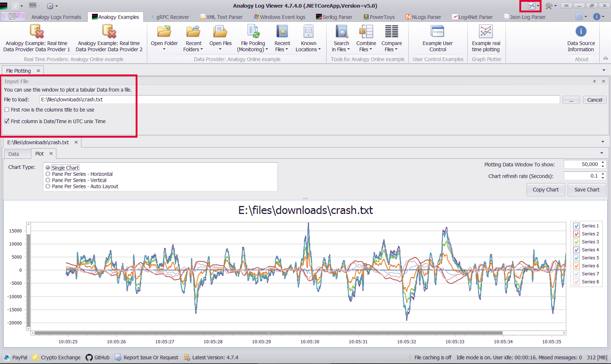Expand the Open Folder dropdown arrow
The width and height of the screenshot is (611, 364).
[164, 49]
